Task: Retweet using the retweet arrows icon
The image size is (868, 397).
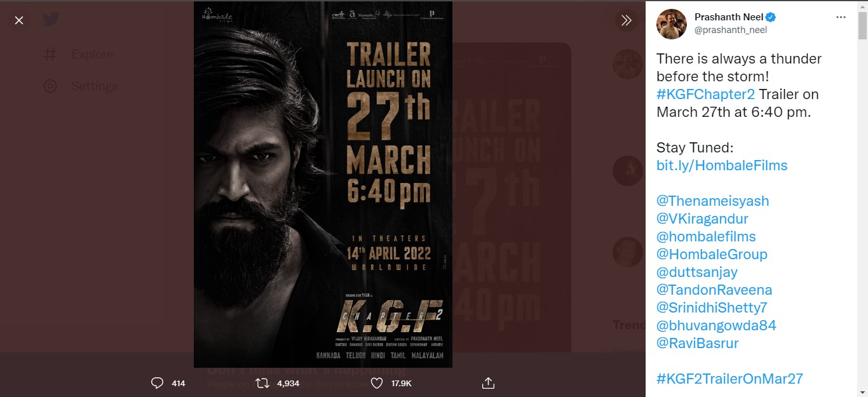Action: pyautogui.click(x=262, y=383)
